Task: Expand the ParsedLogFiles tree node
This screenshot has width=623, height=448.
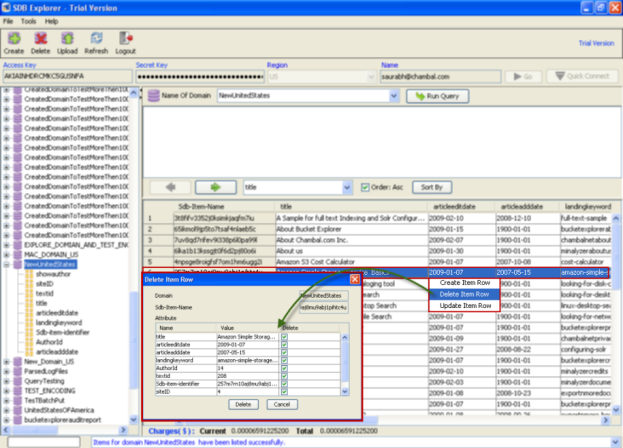Action: pos(7,371)
